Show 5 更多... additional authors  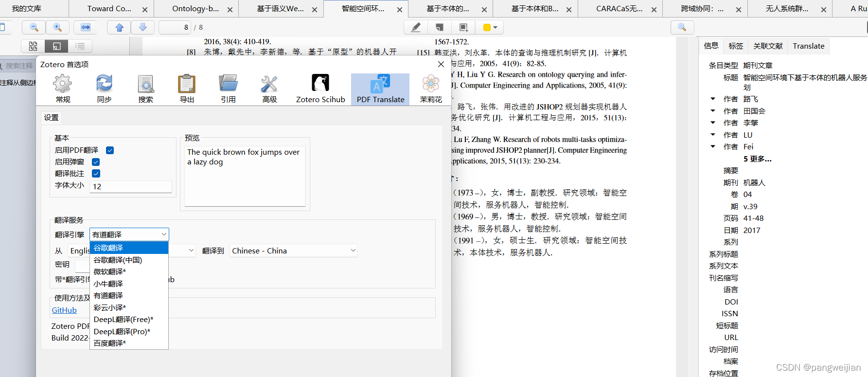(x=757, y=159)
